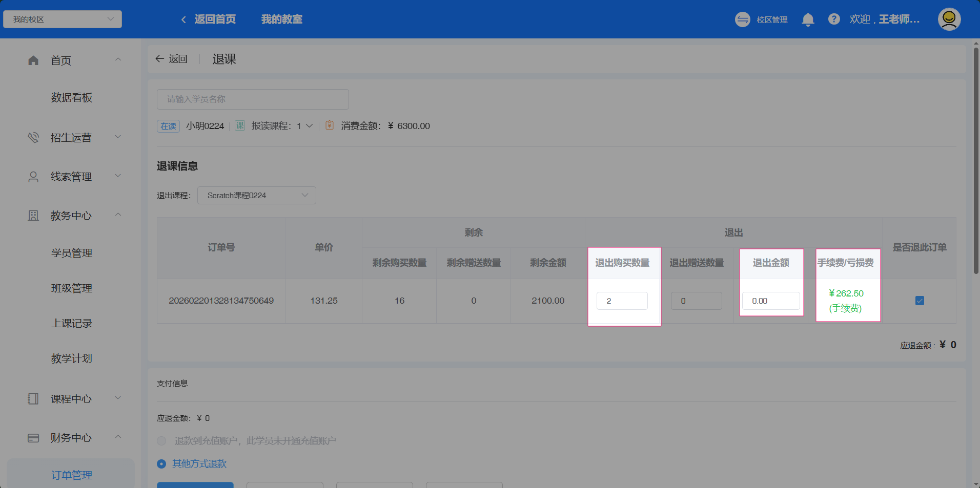This screenshot has height=488, width=980.
Task: Open help via the question mark icon
Action: (834, 19)
